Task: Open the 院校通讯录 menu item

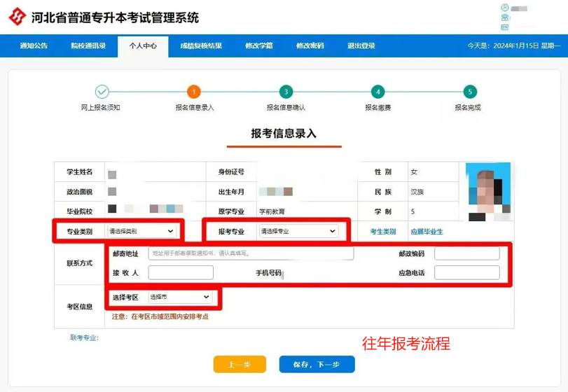Action: (88, 45)
